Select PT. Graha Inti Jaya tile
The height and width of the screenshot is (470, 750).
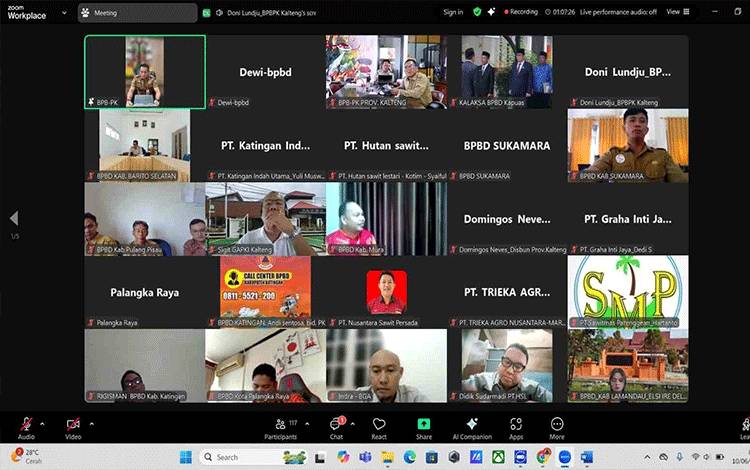[628, 219]
